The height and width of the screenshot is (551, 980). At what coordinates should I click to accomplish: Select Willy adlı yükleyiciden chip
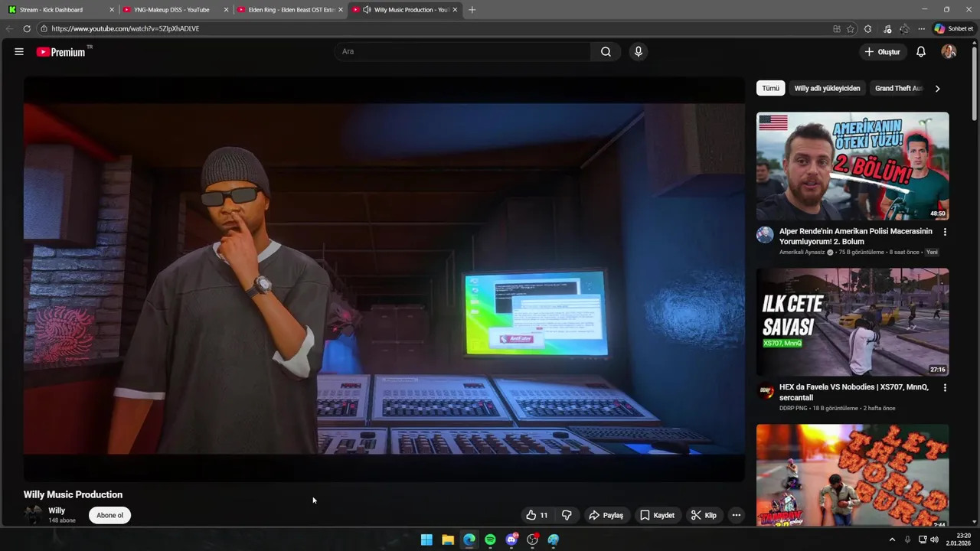point(827,88)
